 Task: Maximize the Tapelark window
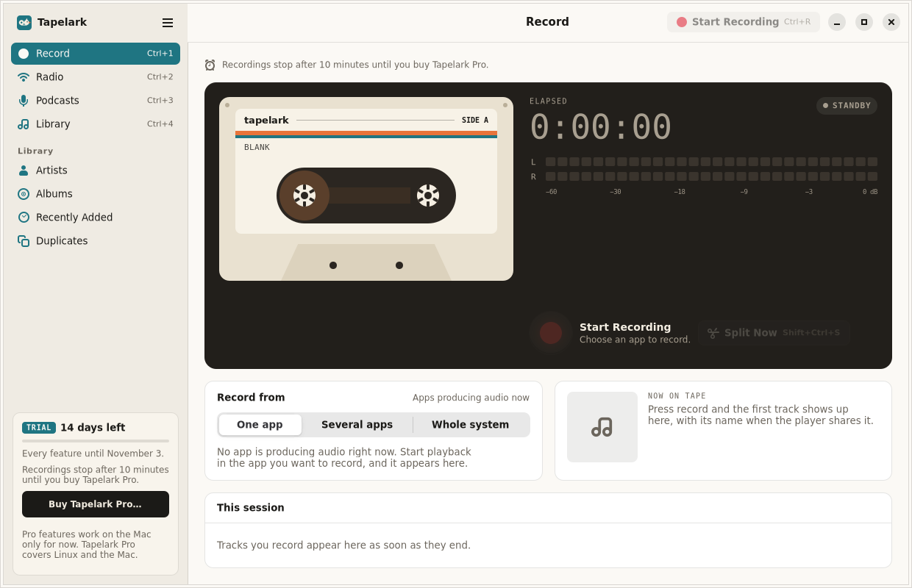point(864,22)
